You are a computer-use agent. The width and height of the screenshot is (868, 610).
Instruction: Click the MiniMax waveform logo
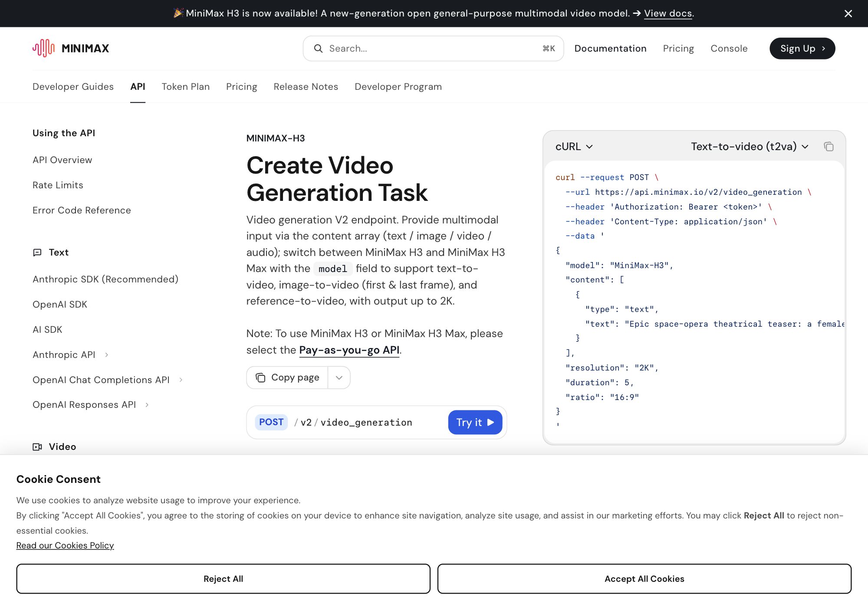point(43,48)
